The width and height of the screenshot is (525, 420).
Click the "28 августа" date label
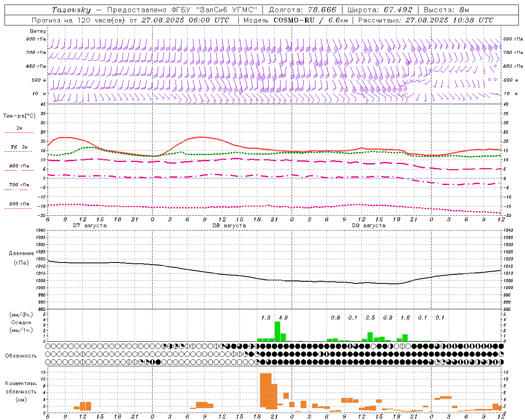pos(229,226)
